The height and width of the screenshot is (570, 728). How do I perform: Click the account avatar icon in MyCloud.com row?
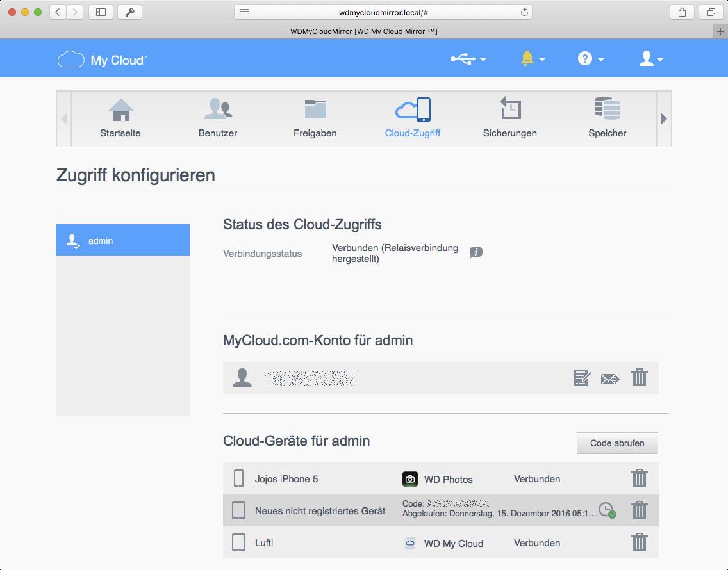pos(242,378)
